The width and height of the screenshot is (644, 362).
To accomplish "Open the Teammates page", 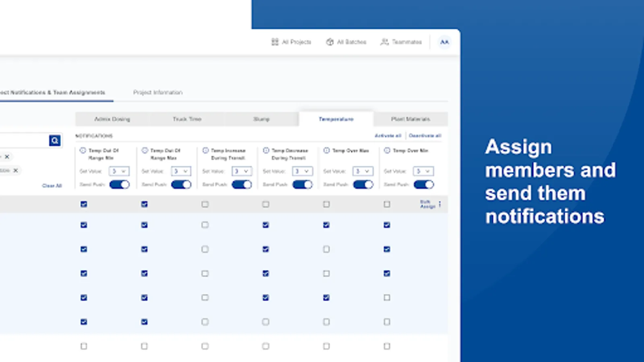I will [401, 42].
